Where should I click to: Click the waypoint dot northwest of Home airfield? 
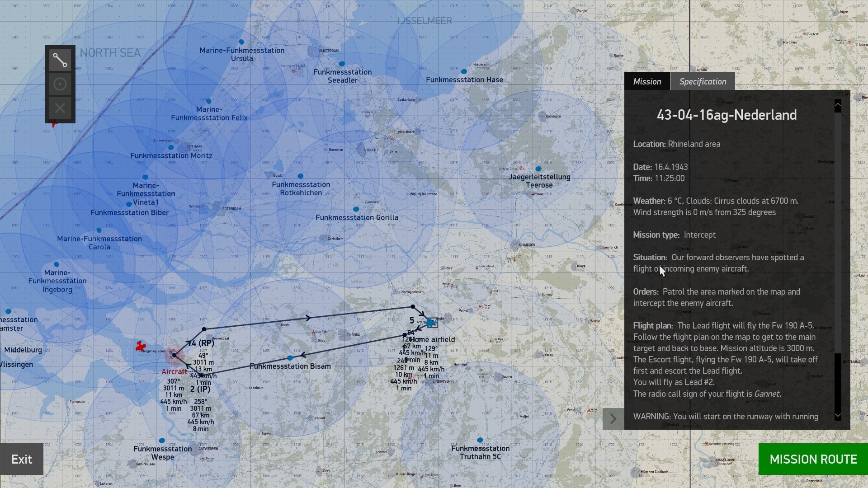[x=413, y=307]
